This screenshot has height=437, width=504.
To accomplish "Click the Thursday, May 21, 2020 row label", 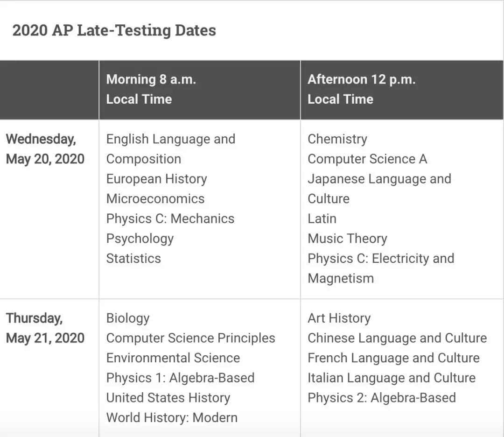I will pos(45,328).
